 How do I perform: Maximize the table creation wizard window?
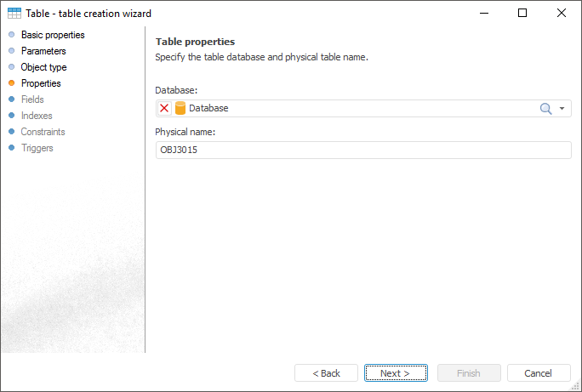522,13
